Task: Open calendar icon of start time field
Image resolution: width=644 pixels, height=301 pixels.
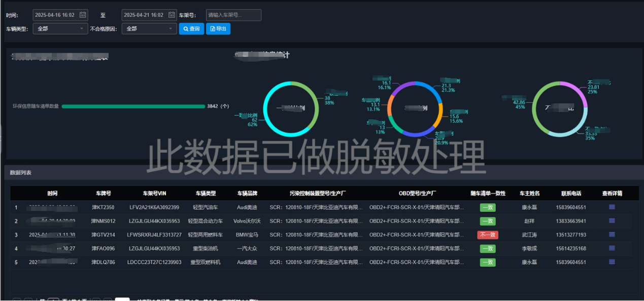Action: (83, 15)
